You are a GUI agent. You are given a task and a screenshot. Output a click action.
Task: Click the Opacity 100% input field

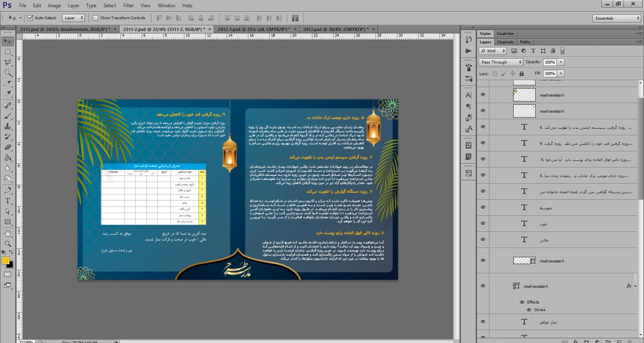pos(550,62)
